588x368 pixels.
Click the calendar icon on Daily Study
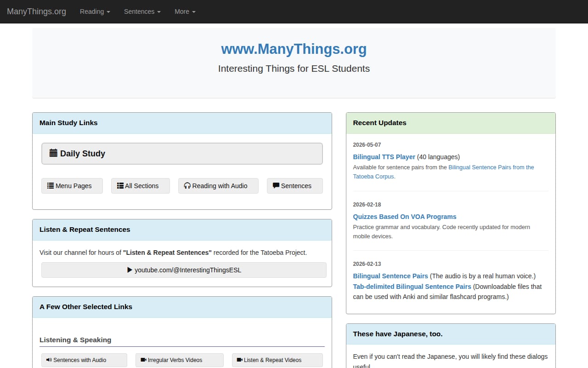click(53, 153)
